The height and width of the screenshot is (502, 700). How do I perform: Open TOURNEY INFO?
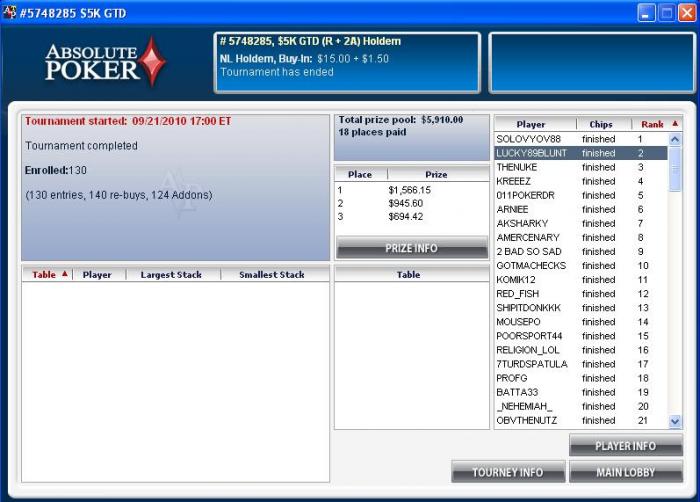pyautogui.click(x=508, y=472)
